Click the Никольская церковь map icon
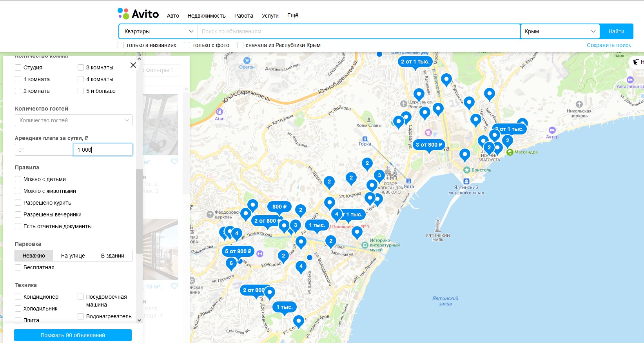The width and height of the screenshot is (644, 343). [579, 104]
